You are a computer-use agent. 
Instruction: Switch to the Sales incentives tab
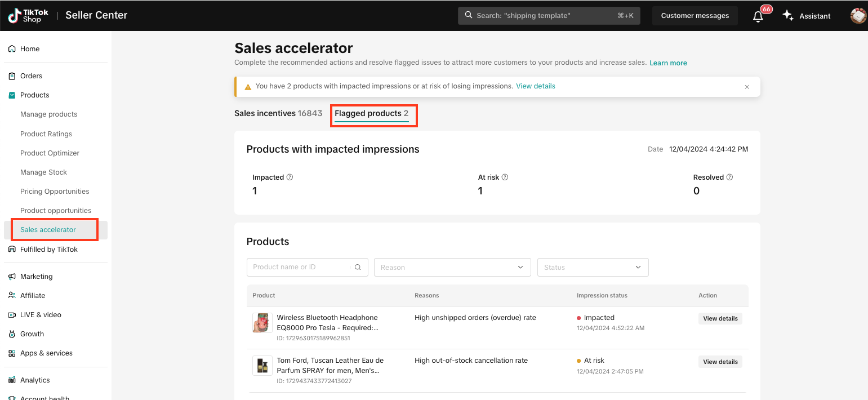[x=278, y=113]
